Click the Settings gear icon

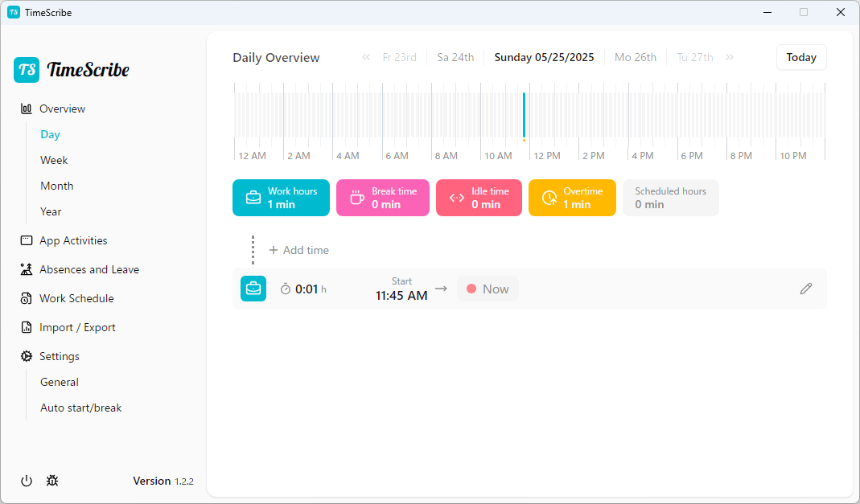27,357
